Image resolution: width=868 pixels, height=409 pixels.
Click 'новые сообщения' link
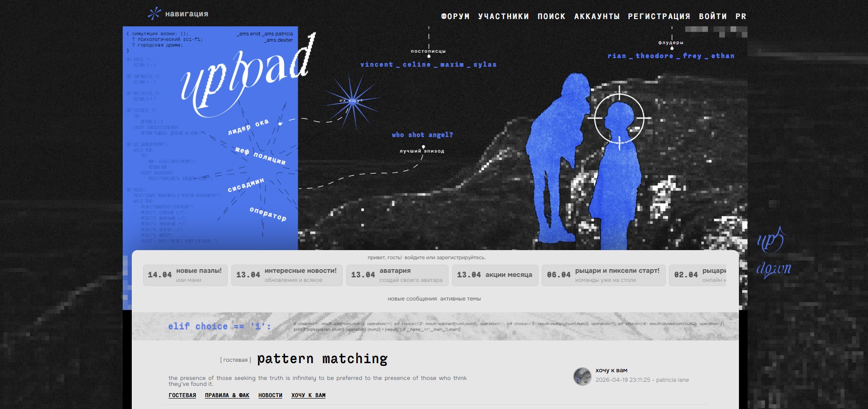(x=412, y=299)
